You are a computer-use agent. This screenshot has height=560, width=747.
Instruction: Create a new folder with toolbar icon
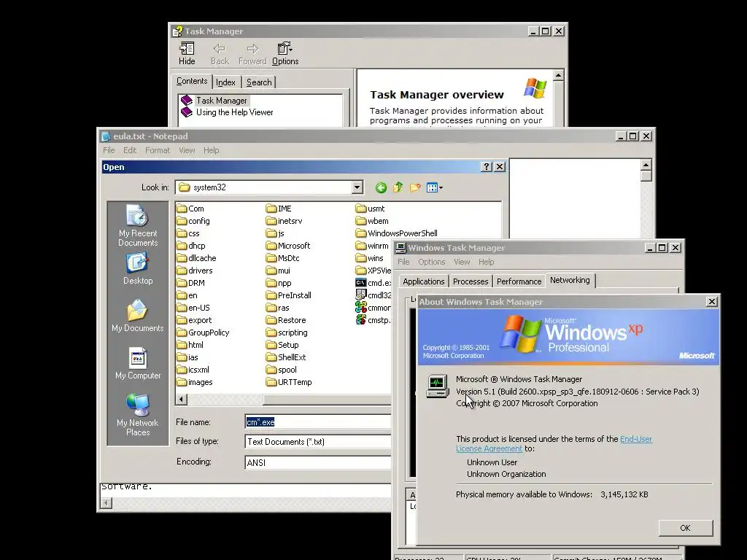415,187
